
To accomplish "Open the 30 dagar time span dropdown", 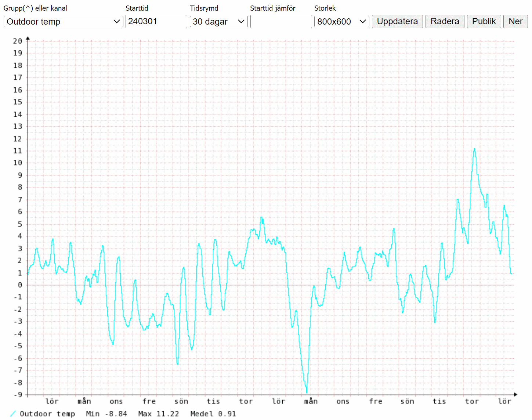I will (218, 22).
